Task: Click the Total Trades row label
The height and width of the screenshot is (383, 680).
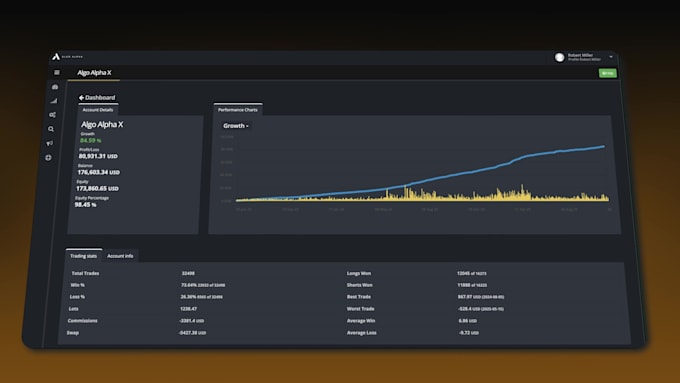Action: pyautogui.click(x=85, y=273)
